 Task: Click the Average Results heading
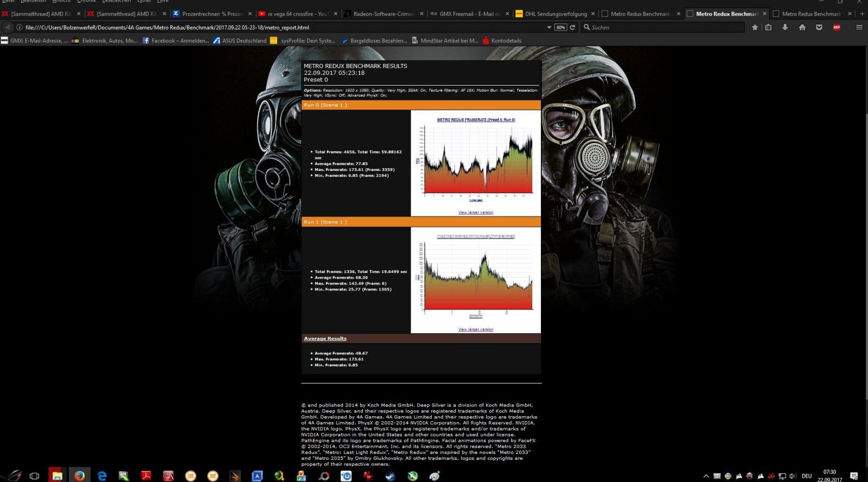(325, 338)
